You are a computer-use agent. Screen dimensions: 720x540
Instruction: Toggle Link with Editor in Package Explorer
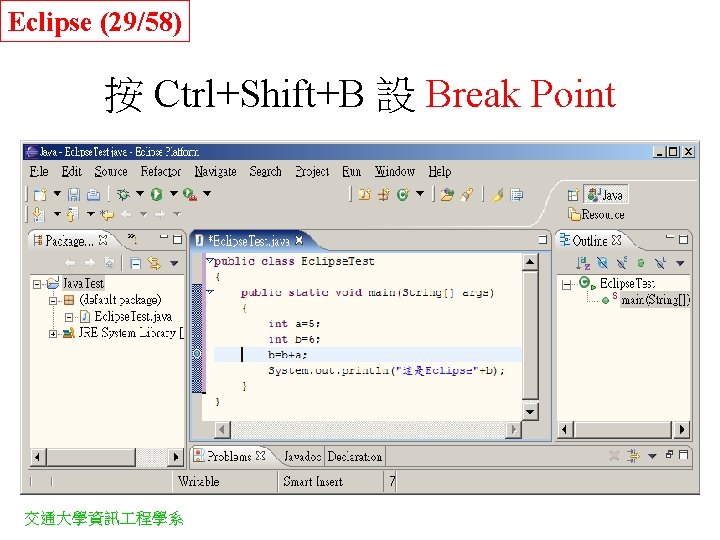pos(154,263)
